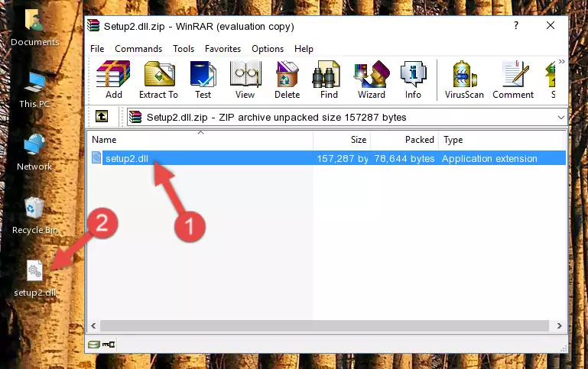Viewport: 588px width, 369px height.
Task: Select the Network desktop icon
Action: [x=34, y=152]
